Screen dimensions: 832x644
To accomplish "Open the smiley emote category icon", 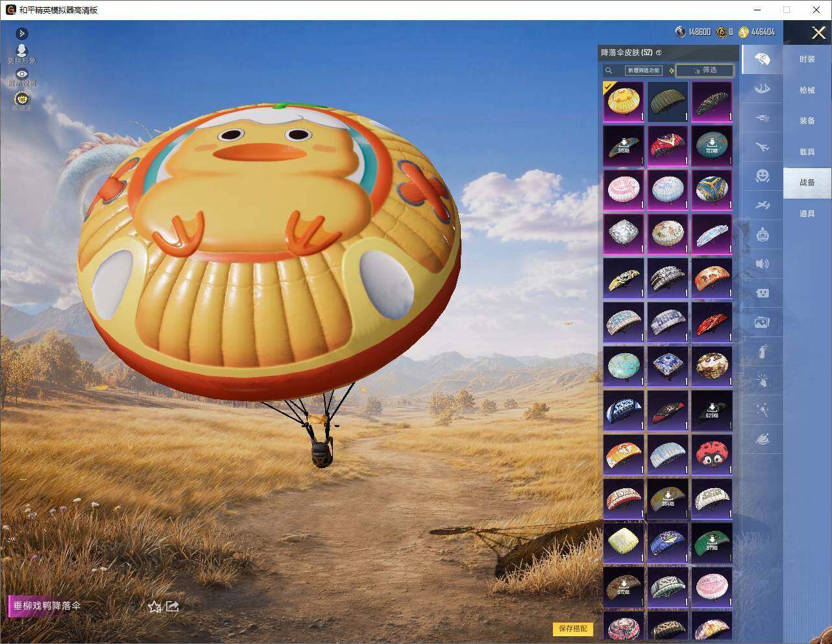I will tap(763, 176).
